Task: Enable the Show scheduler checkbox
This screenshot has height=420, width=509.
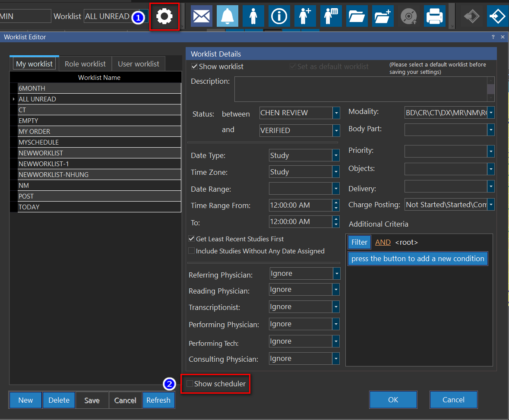Action: pyautogui.click(x=190, y=384)
